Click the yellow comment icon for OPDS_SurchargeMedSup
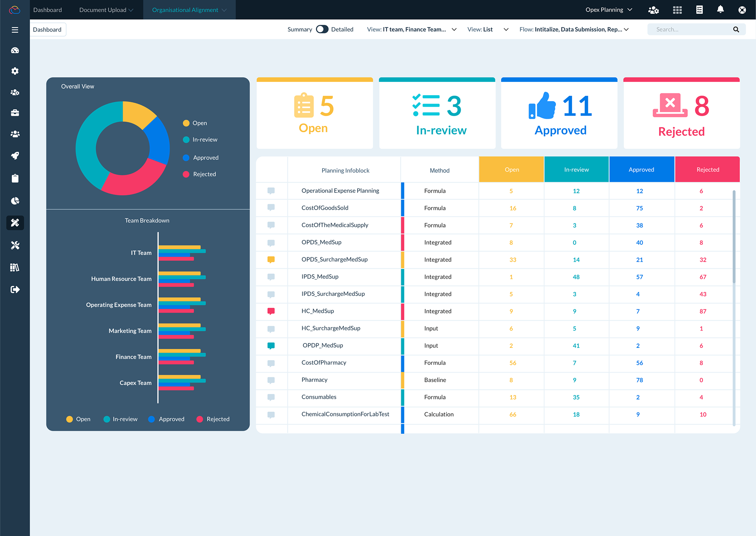The width and height of the screenshot is (756, 536). click(271, 260)
